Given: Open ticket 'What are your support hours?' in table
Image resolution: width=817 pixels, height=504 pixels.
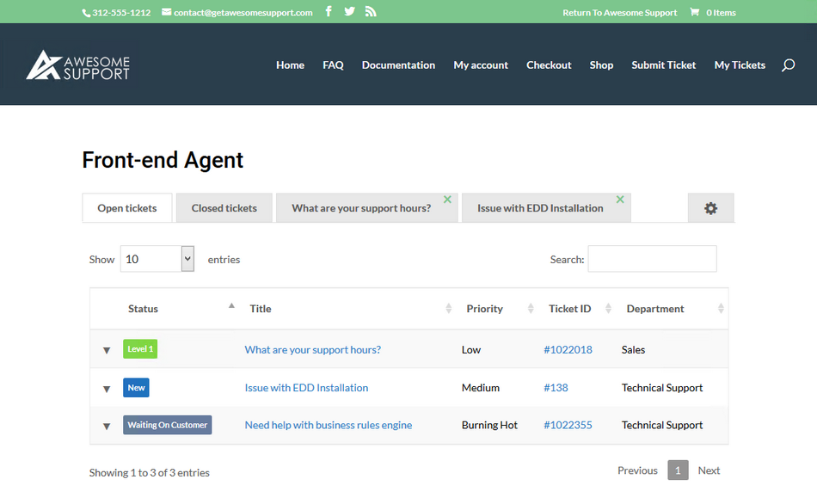Looking at the screenshot, I should click(313, 350).
